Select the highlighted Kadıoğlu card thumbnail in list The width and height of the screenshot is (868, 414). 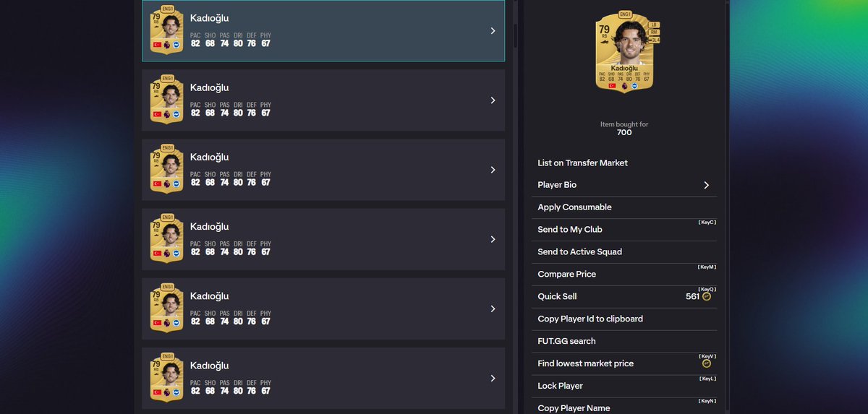pyautogui.click(x=167, y=31)
